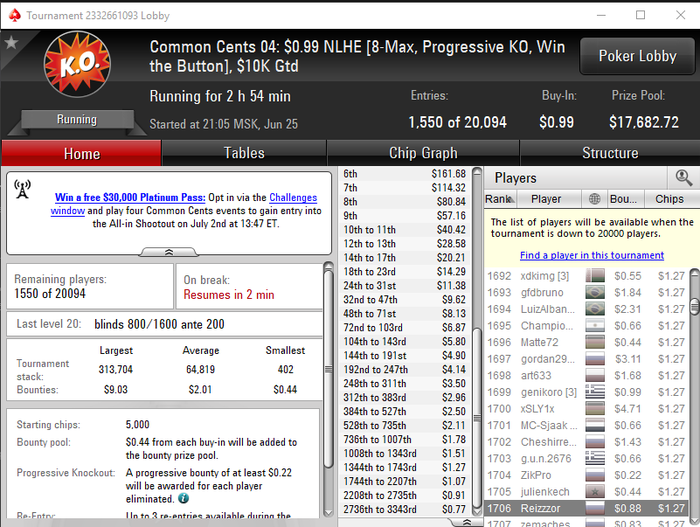Select player row Reizzzor
The height and width of the screenshot is (527, 700).
[x=586, y=508]
